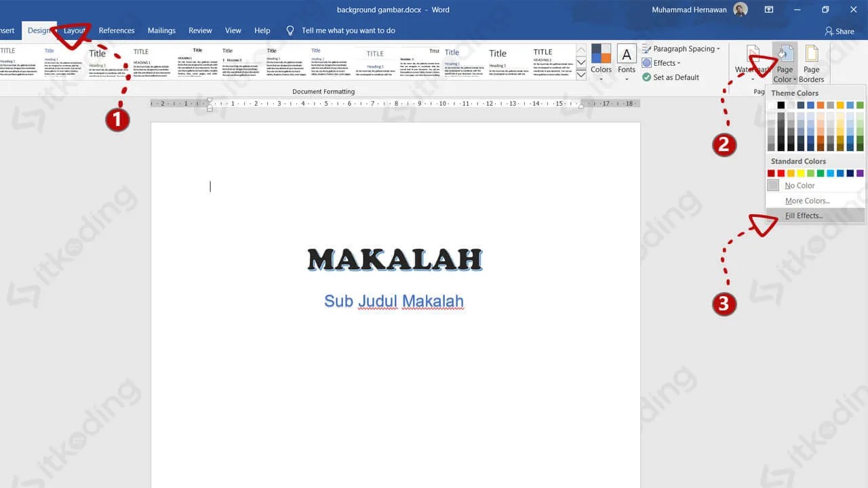This screenshot has height=488, width=868.
Task: Open the View tab
Action: (233, 30)
